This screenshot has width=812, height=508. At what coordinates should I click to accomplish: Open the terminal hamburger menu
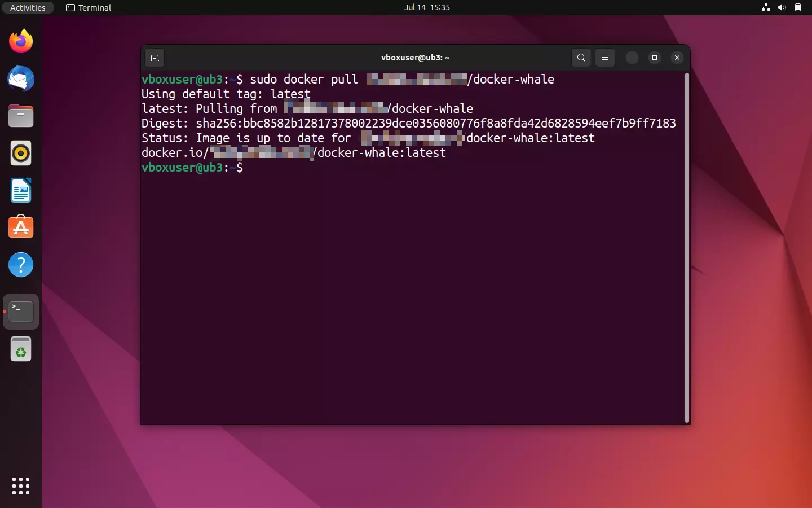(604, 58)
